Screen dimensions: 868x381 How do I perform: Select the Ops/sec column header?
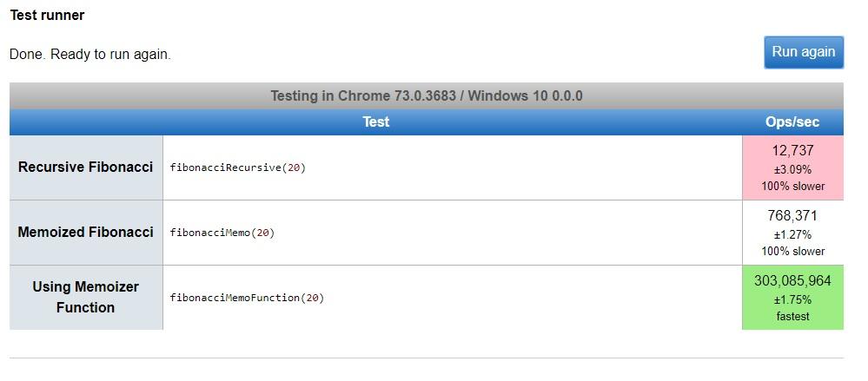(x=792, y=122)
